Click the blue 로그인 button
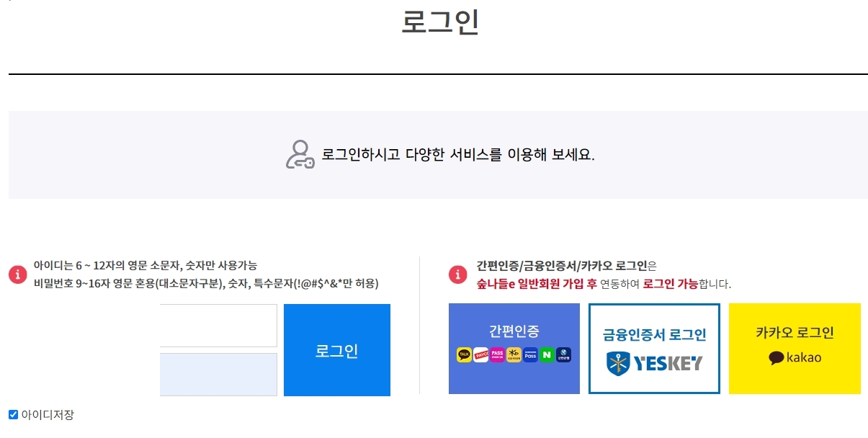Image resolution: width=868 pixels, height=438 pixels. (x=337, y=350)
